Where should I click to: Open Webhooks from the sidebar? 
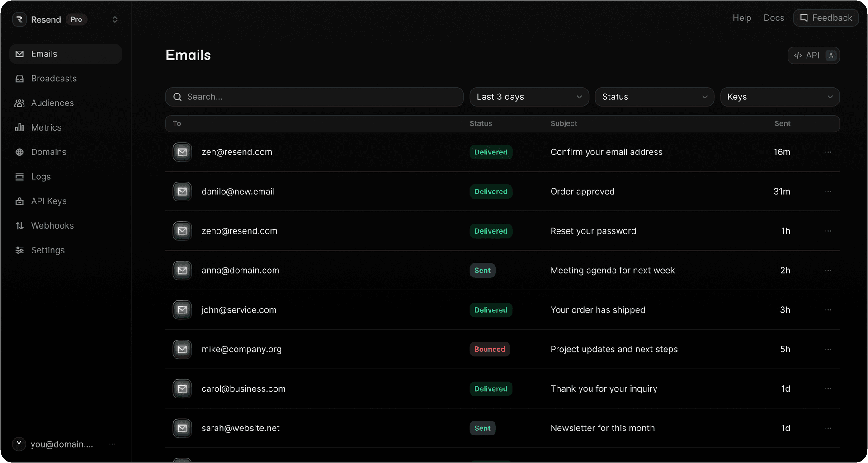click(52, 225)
